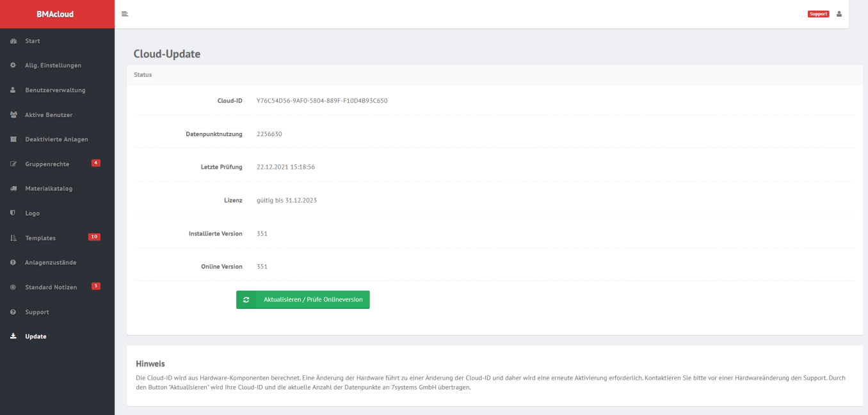Click the date 22.12.2021 15:18:56
Screen dimensions: 868x415
click(x=285, y=168)
